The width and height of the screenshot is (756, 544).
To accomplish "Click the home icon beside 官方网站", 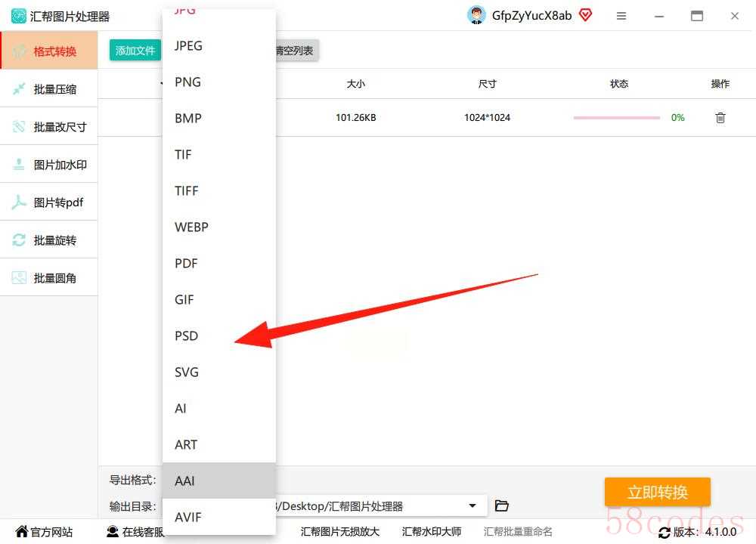I will [x=22, y=531].
